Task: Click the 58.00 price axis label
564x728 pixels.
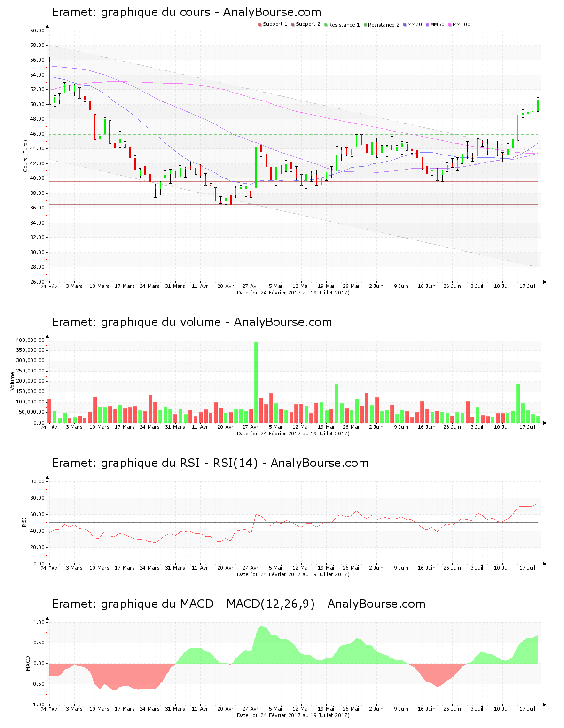Action: pyautogui.click(x=37, y=45)
